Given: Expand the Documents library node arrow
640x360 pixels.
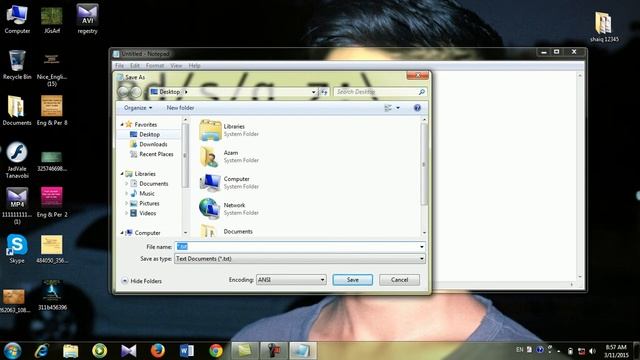Looking at the screenshot, I should pos(127,184).
